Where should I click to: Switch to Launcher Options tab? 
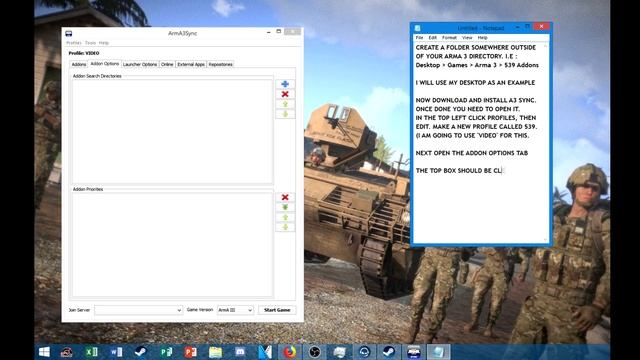[x=140, y=64]
